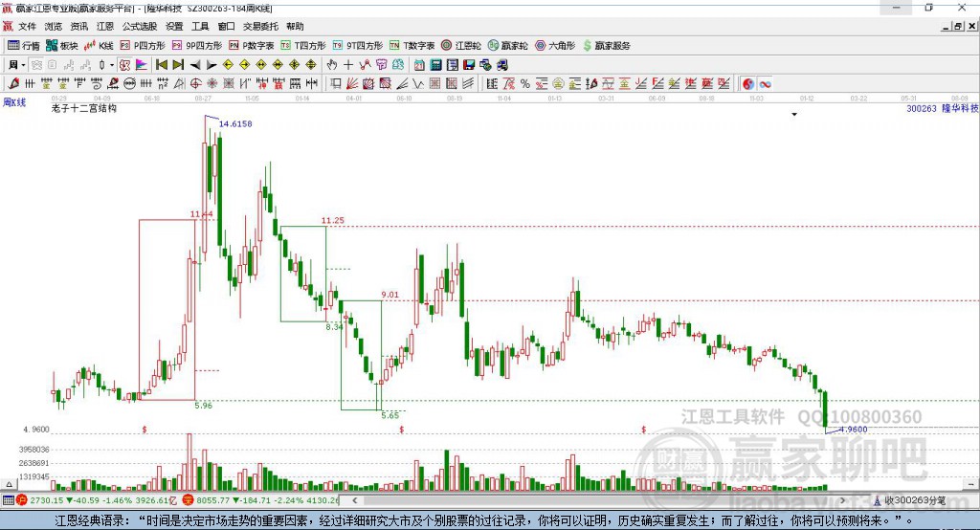Open the T四方形 tool
This screenshot has height=530, width=980.
point(303,46)
